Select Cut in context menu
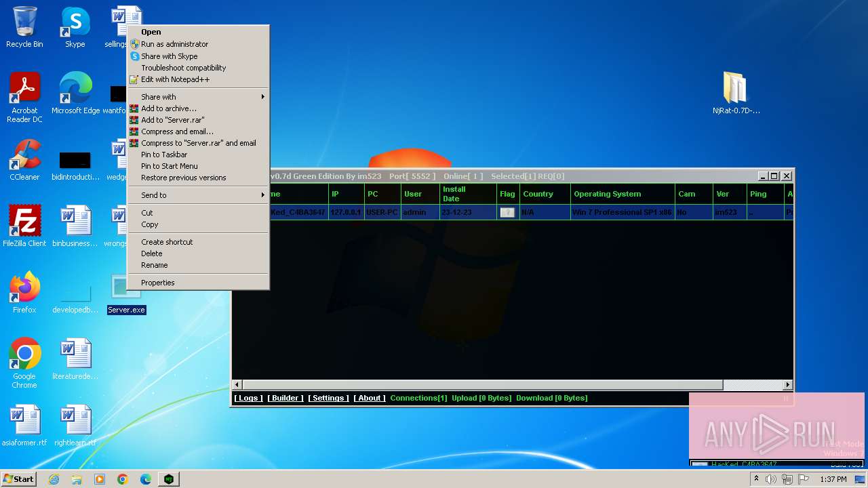The height and width of the screenshot is (488, 868). pyautogui.click(x=199, y=213)
